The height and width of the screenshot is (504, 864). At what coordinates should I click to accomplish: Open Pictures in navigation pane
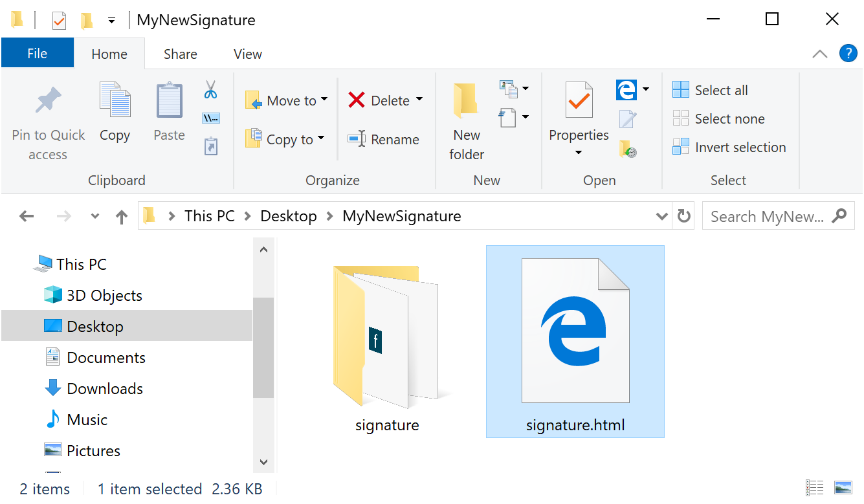82,450
